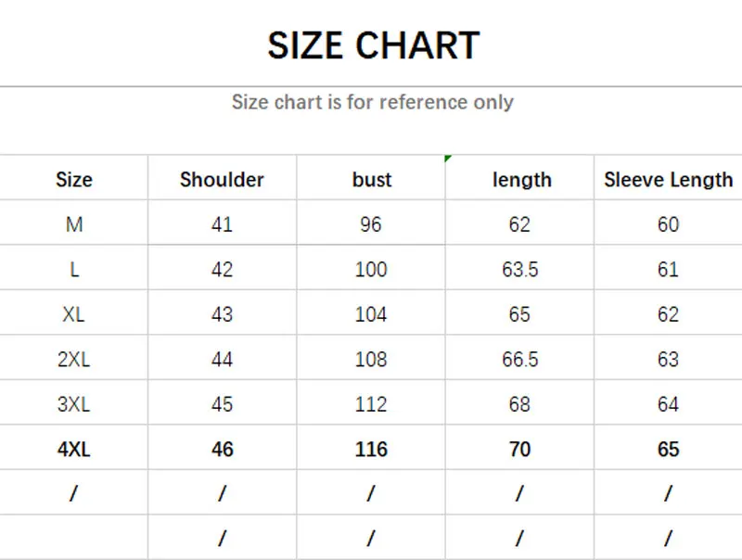This screenshot has width=742, height=560.
Task: Select the bust column header
Action: pos(372,180)
